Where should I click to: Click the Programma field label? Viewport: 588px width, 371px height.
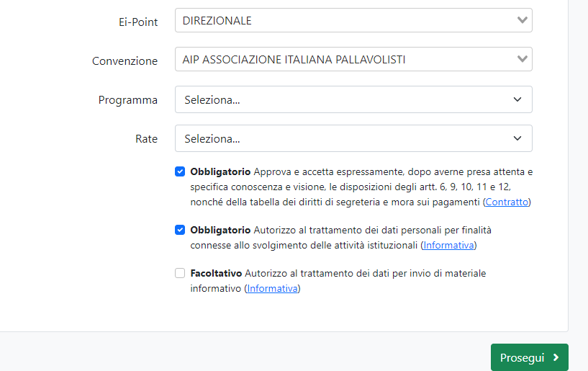tap(128, 100)
